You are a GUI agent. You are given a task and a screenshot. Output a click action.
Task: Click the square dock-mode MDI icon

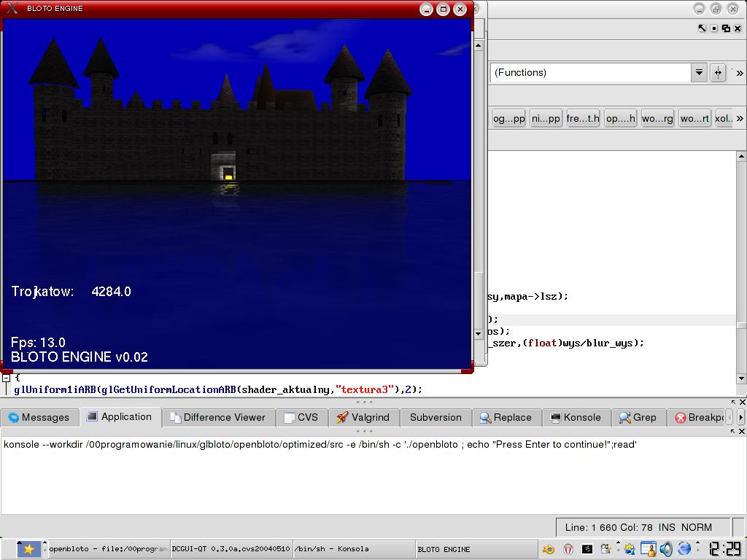coord(713,28)
